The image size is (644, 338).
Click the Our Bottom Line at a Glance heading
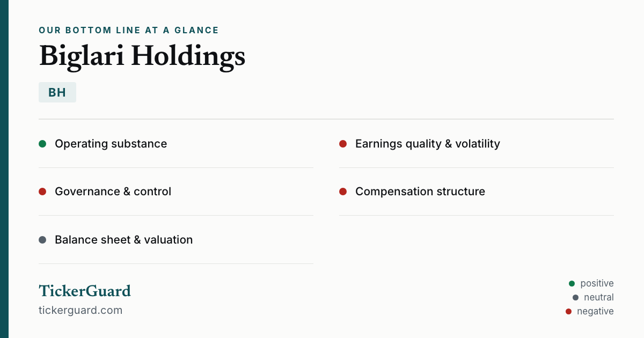[x=129, y=31]
